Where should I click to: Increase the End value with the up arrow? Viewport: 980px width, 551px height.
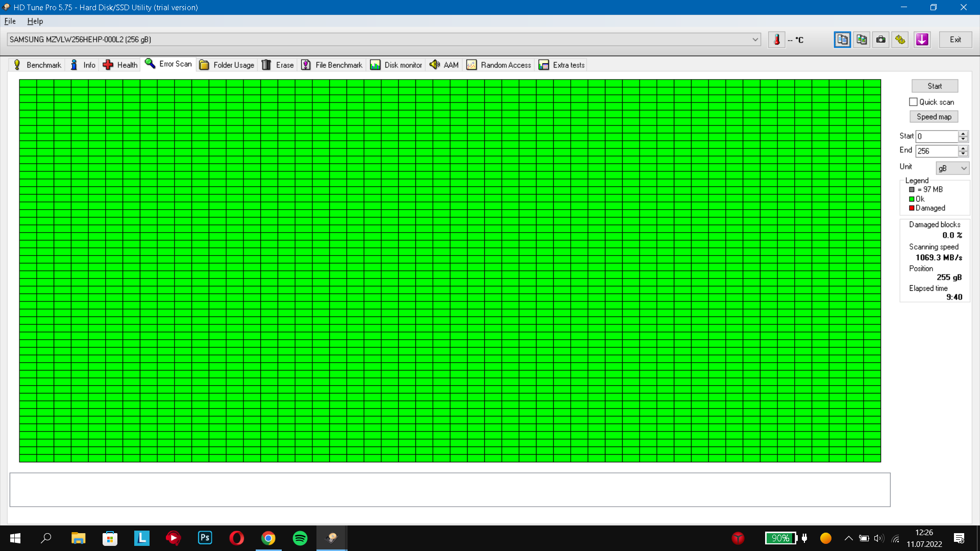tap(963, 148)
